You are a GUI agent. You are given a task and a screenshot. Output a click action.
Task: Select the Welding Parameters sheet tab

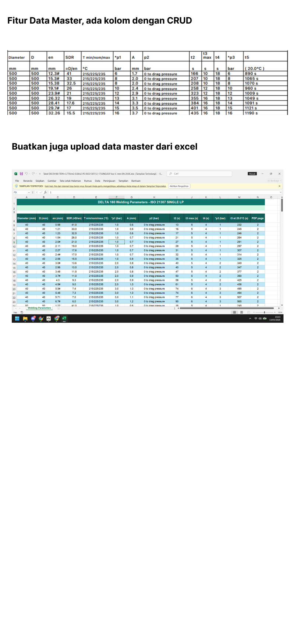point(39,308)
